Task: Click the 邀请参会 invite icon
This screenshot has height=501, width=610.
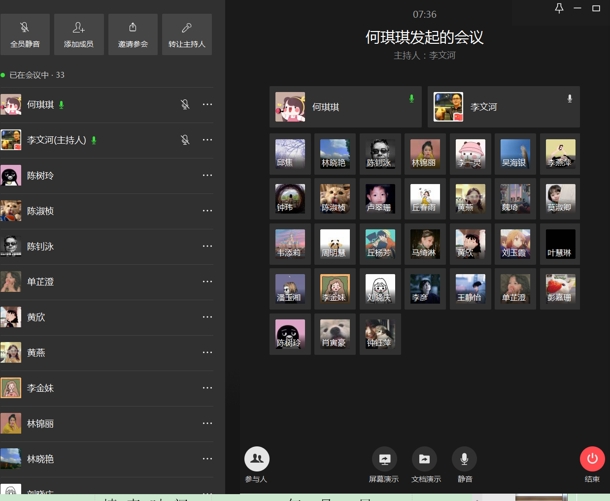Action: (x=133, y=34)
